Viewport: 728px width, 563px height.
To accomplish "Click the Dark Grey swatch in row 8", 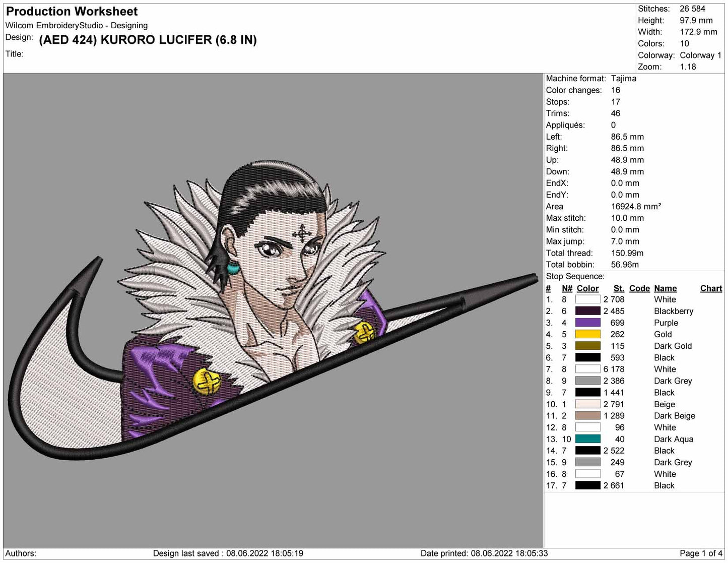I will tap(587, 381).
